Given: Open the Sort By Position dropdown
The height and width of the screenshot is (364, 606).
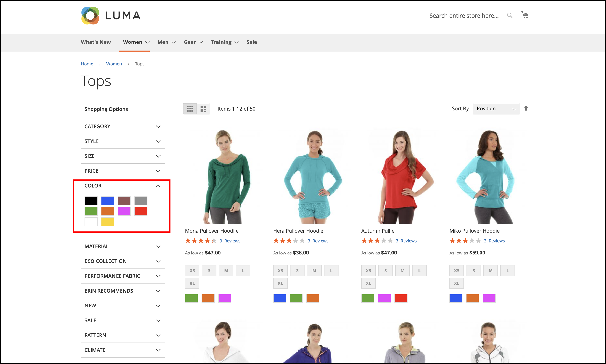Looking at the screenshot, I should pyautogui.click(x=496, y=109).
